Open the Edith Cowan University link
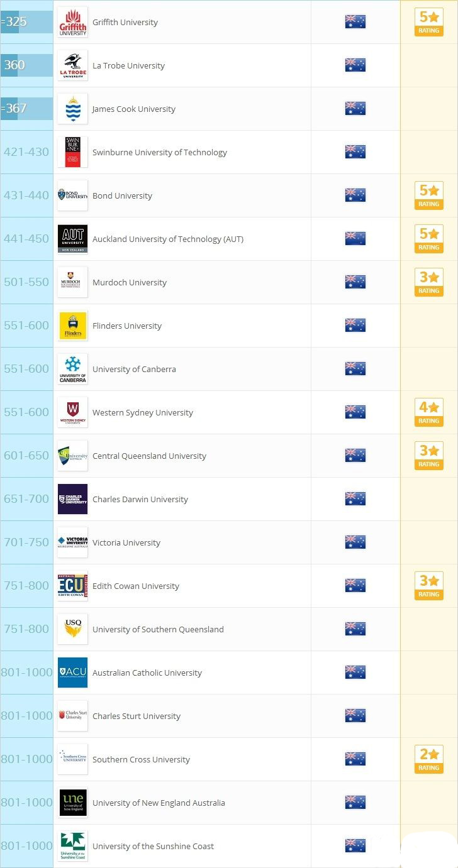 coord(136,586)
